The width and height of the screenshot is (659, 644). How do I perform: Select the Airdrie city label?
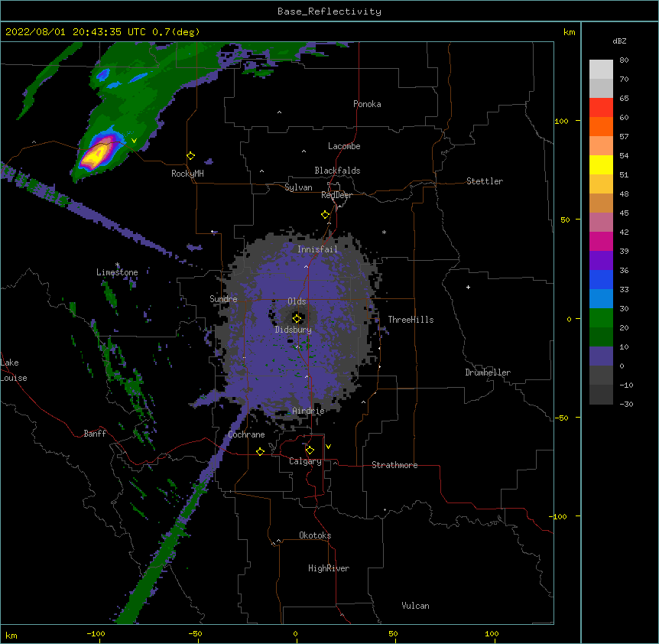coord(309,411)
